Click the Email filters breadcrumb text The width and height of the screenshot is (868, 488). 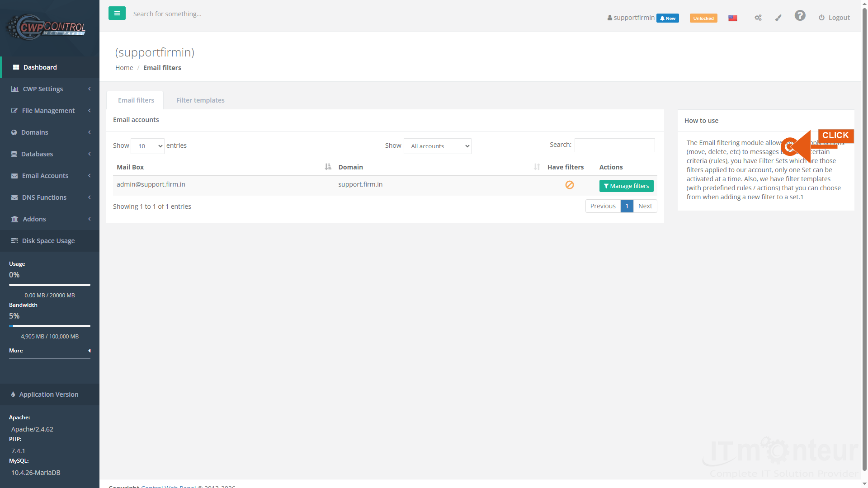162,68
